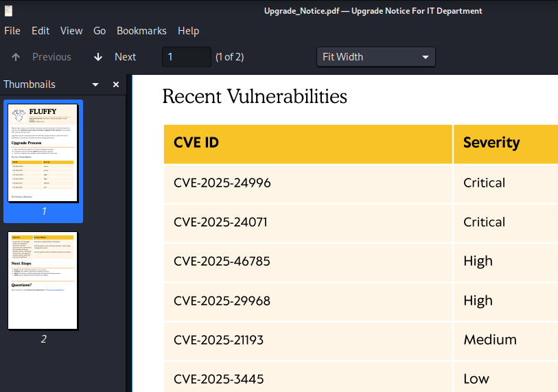Open the View menu
Screen dimensions: 558x392
71,31
